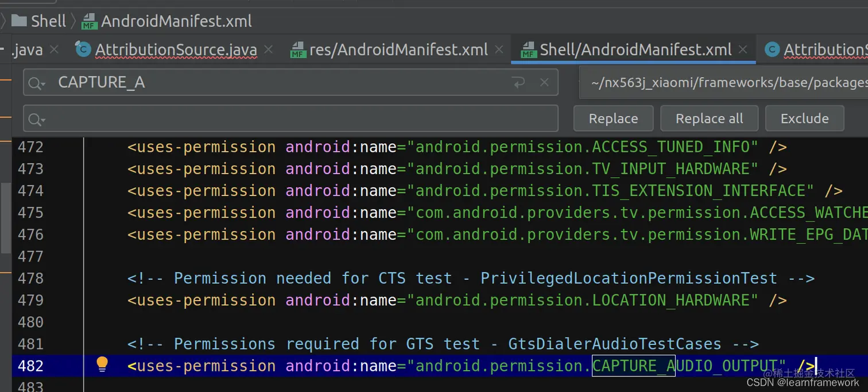Close the res/AndroidManifest.xml tab
The width and height of the screenshot is (868, 392).
tap(499, 50)
